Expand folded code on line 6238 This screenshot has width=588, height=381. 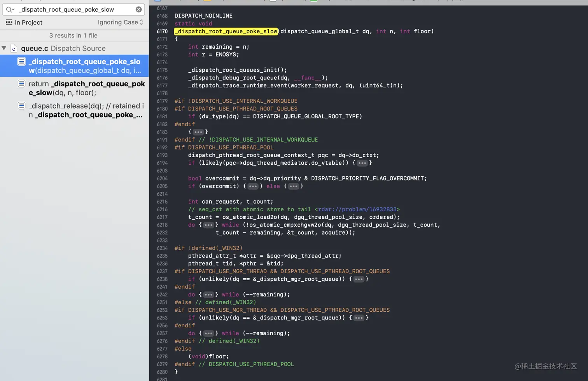359,279
